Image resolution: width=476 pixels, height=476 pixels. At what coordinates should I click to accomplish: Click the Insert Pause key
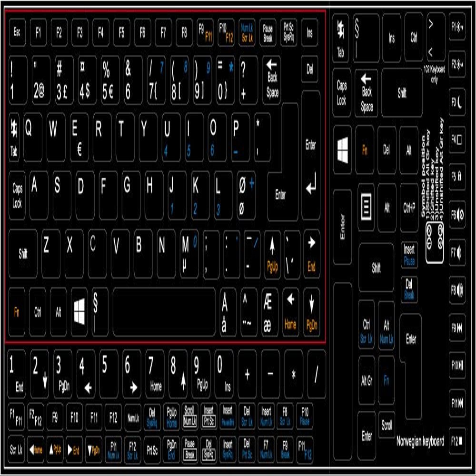409,255
